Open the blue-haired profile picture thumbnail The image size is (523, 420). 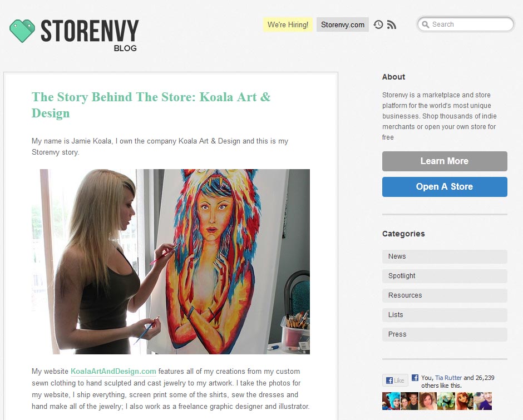[391, 401]
